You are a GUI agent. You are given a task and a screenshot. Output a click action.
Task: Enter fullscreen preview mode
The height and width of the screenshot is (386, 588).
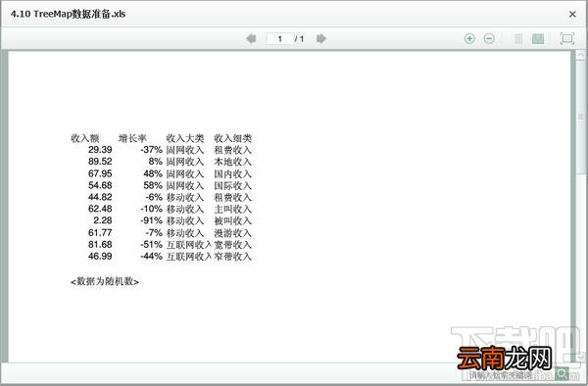(567, 38)
